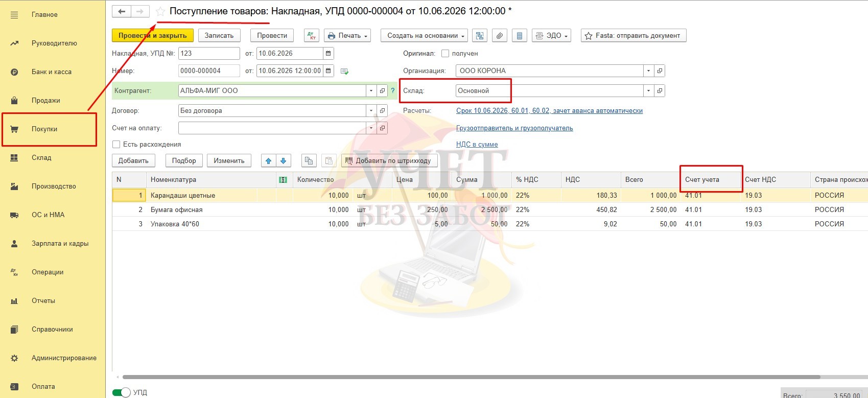The width and height of the screenshot is (868, 398).
Task: Open Организация dropdown arrow
Action: click(x=648, y=71)
